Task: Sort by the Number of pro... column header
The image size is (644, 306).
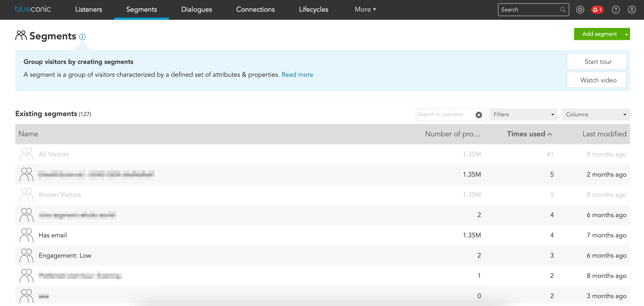Action: pos(453,134)
